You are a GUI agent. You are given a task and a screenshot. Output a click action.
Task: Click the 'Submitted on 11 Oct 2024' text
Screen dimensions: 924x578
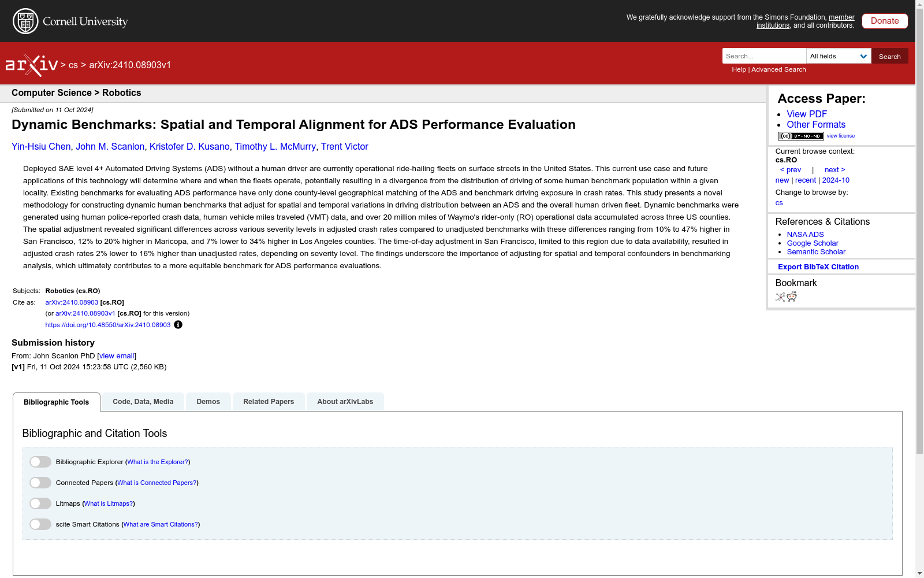53,110
